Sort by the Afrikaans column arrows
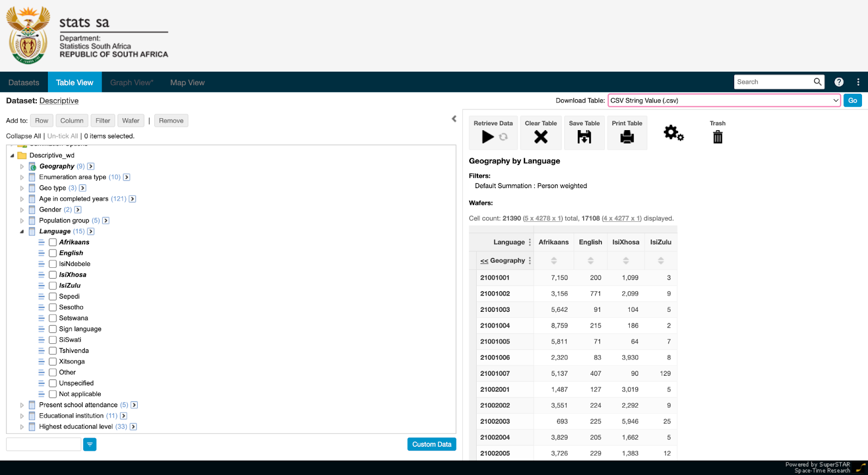Screen dimensions: 868x475 [x=554, y=261]
